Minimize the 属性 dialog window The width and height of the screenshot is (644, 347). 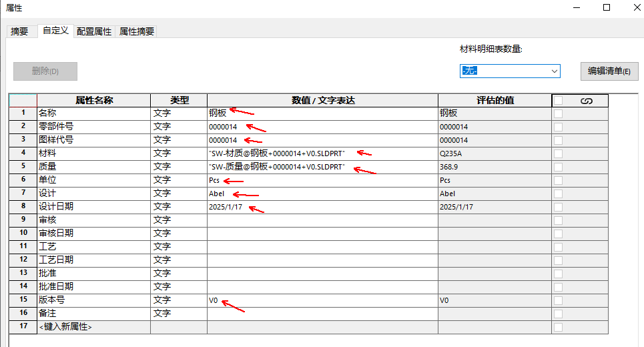(577, 8)
